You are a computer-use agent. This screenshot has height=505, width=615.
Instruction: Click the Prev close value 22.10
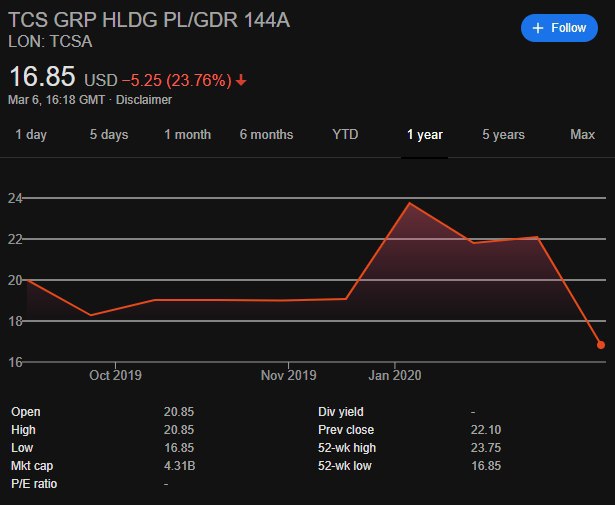486,430
